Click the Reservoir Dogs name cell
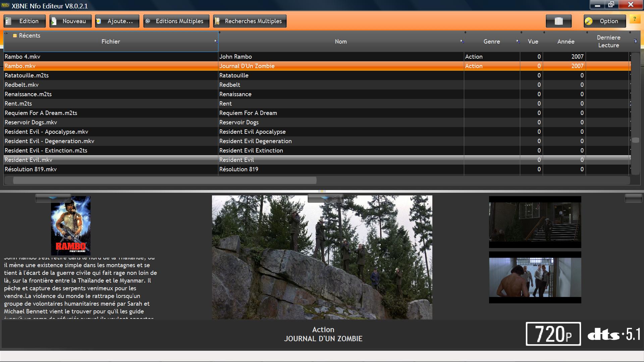The width and height of the screenshot is (644, 362). [x=341, y=122]
